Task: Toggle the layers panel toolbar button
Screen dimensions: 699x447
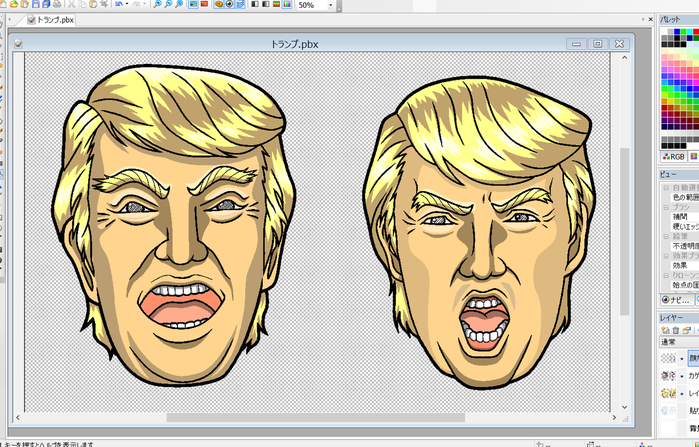Action: click(240, 4)
